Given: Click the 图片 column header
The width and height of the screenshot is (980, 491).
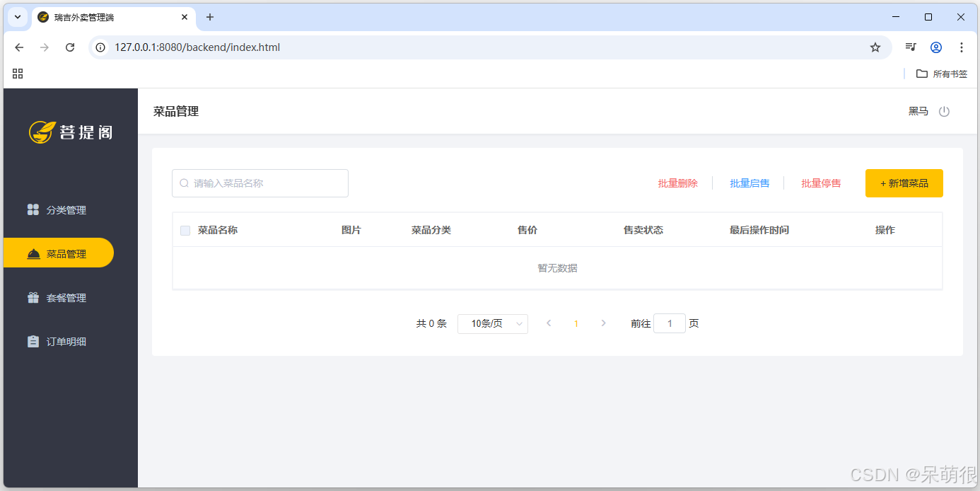Looking at the screenshot, I should pyautogui.click(x=351, y=230).
